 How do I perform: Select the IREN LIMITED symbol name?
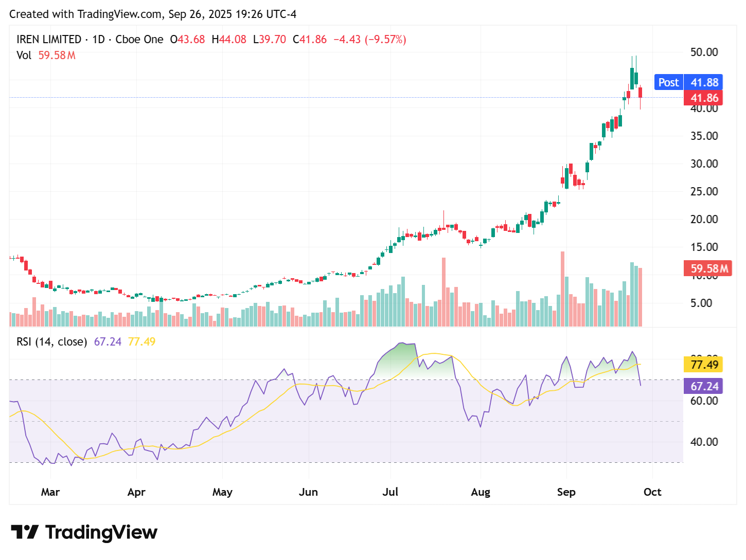pyautogui.click(x=48, y=39)
